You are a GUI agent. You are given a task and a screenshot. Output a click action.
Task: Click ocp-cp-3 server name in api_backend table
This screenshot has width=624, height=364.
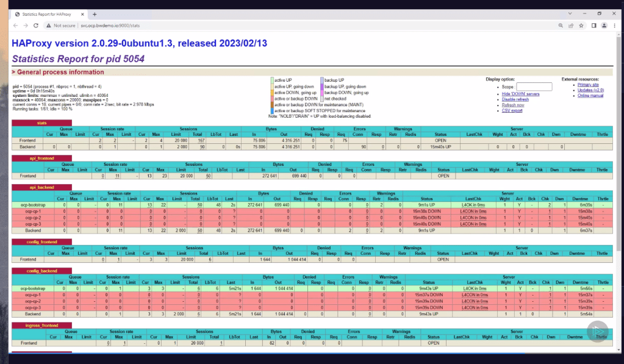[33, 224]
